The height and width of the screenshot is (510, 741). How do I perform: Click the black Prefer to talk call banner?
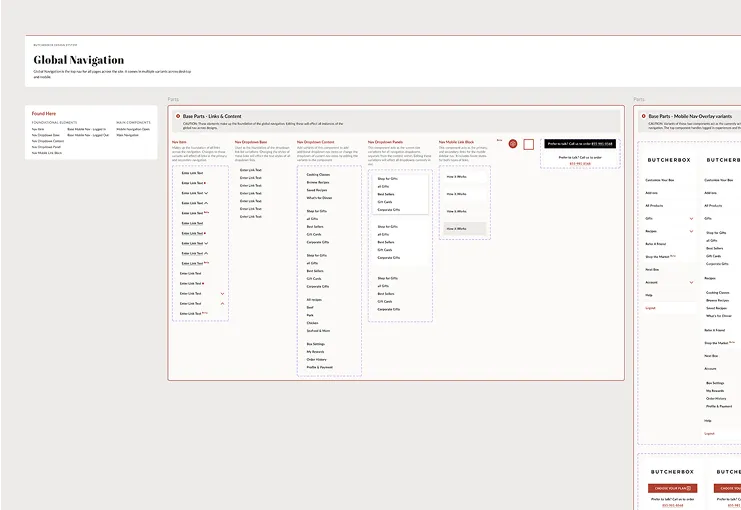tap(580, 144)
